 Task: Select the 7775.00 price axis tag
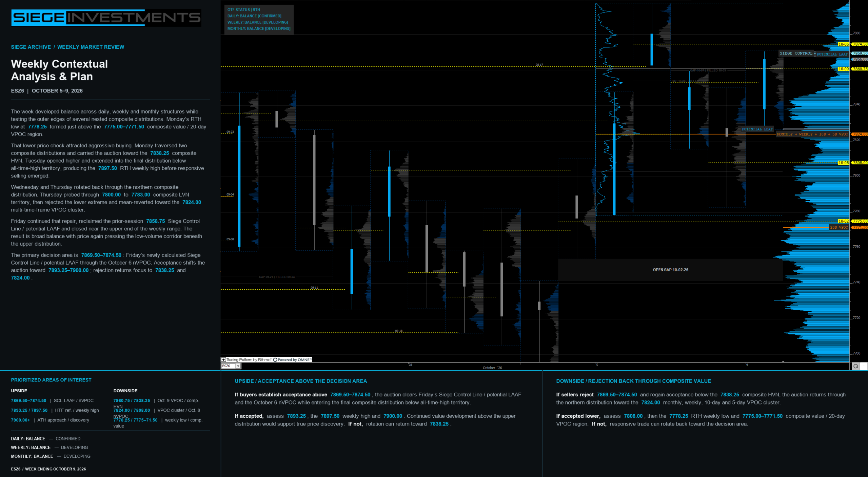(860, 221)
